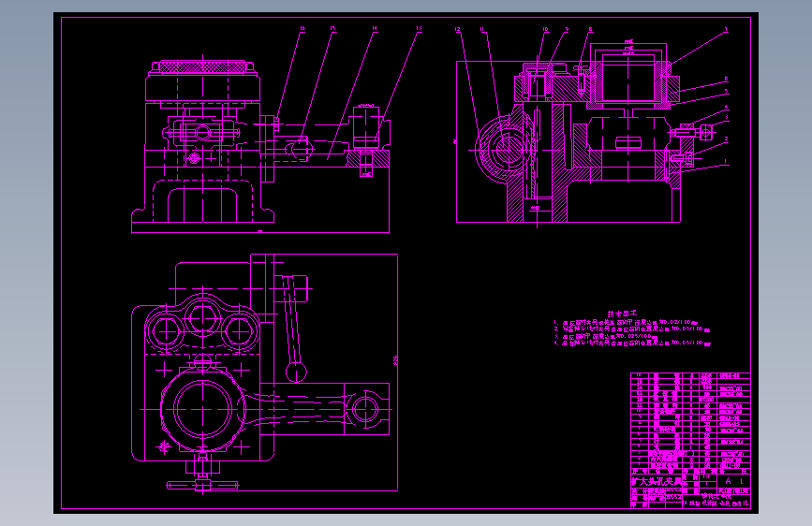Select the connecting rod small-end hole in plan view
This screenshot has height=526, width=812.
tap(366, 410)
